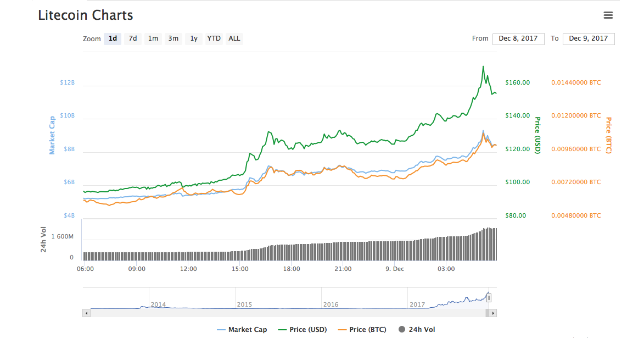Image resolution: width=644 pixels, height=338 pixels.
Task: Choose the YTD zoom option
Action: (214, 38)
